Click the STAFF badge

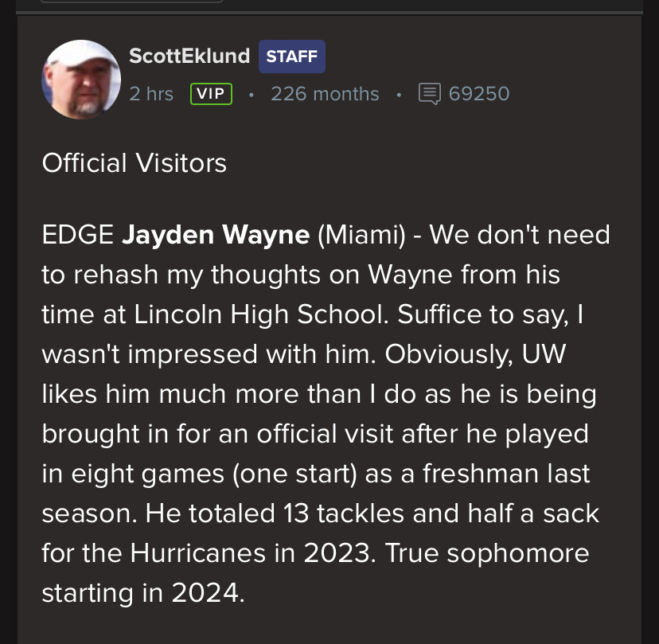click(x=291, y=57)
